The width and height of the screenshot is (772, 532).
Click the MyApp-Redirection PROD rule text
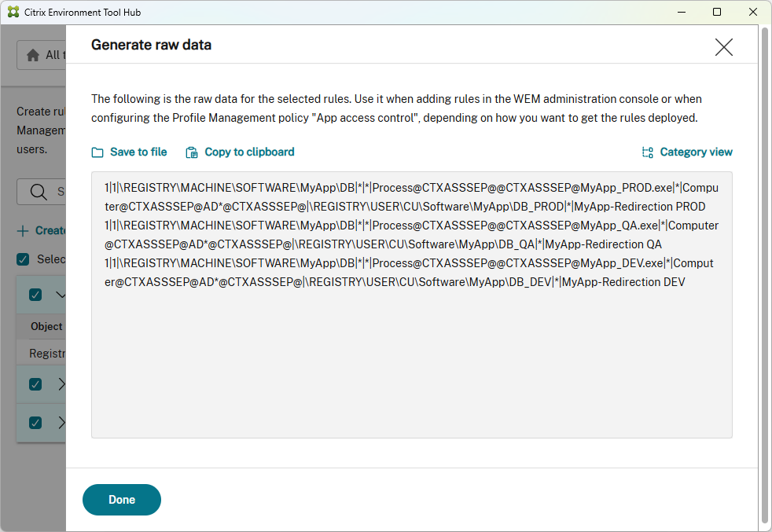point(640,207)
